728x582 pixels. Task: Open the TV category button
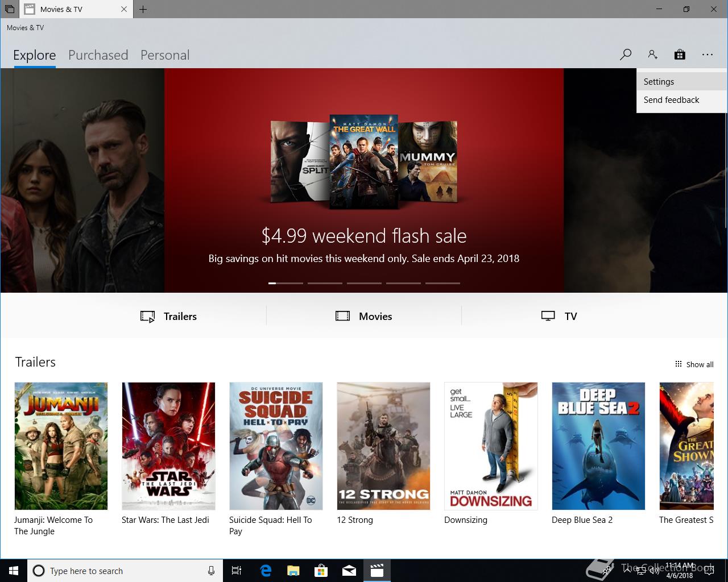click(559, 316)
